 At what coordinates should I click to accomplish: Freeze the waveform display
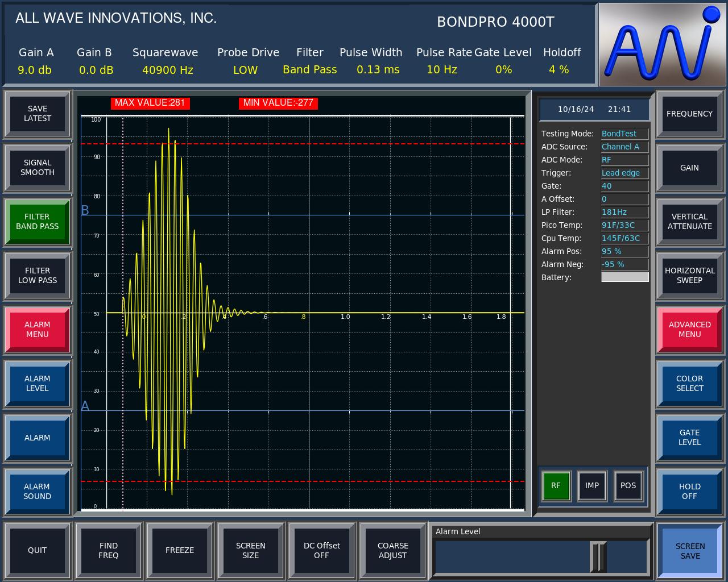click(x=180, y=550)
